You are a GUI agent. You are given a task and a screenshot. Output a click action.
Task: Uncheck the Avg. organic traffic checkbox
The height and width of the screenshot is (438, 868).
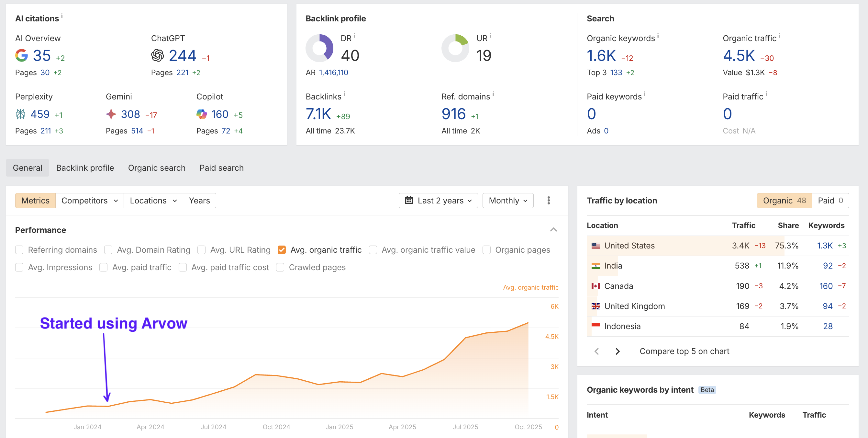282,250
